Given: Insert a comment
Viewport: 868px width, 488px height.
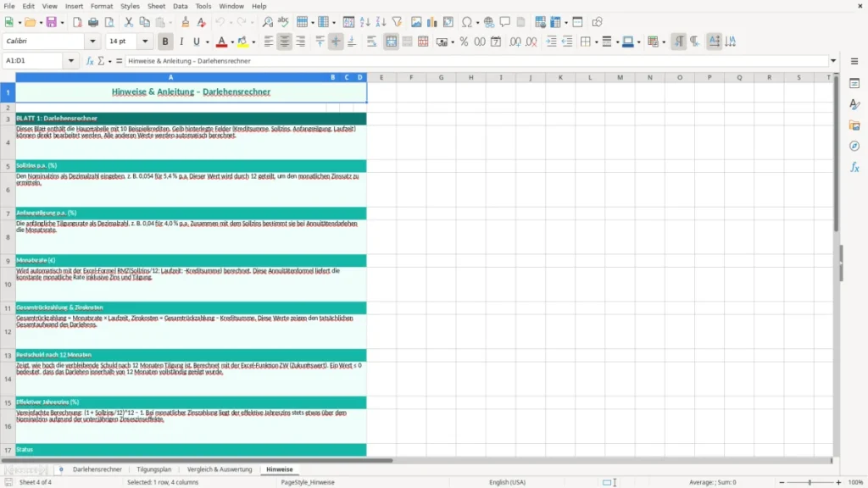Looking at the screenshot, I should tap(505, 22).
